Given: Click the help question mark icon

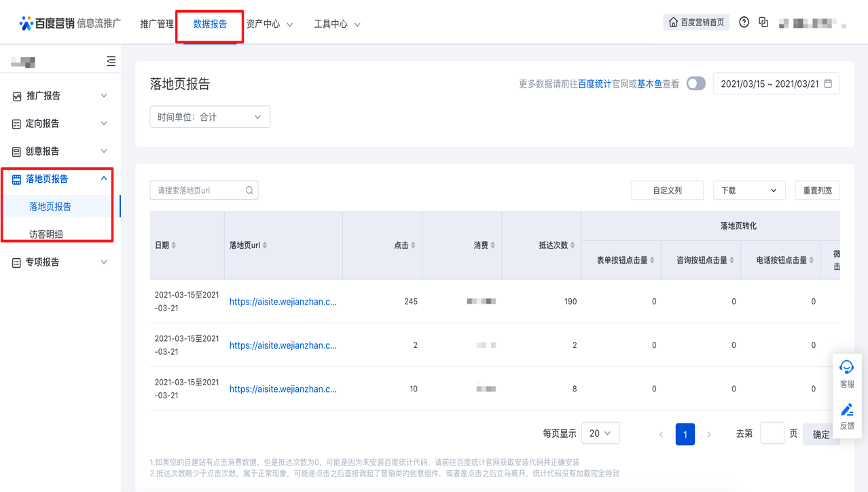Looking at the screenshot, I should (x=744, y=22).
